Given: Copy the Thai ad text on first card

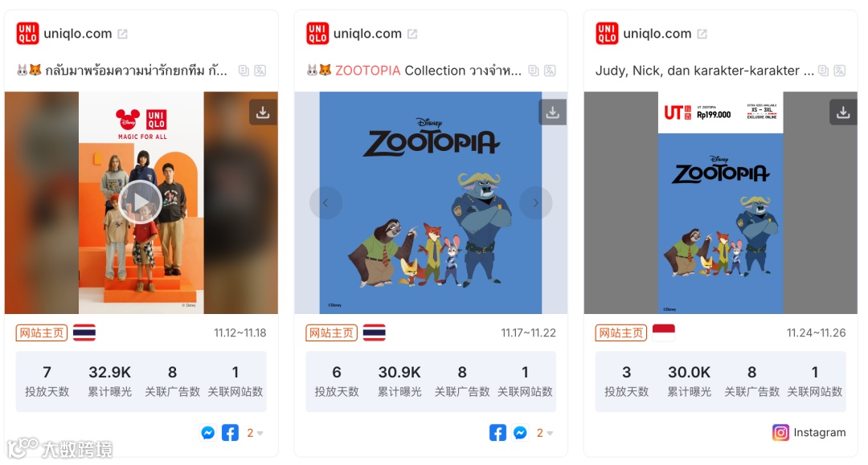Looking at the screenshot, I should coord(244,71).
